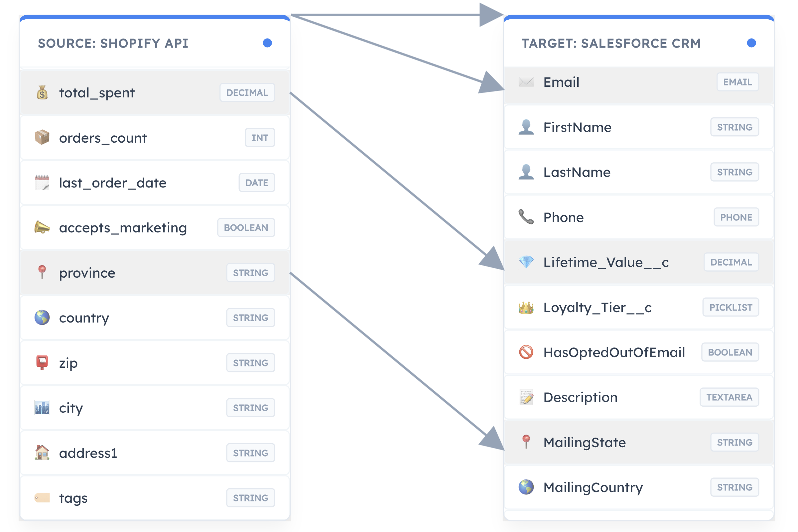
Task: Click the BOOLEAN badge on accepts_marketing
Action: pos(246,228)
